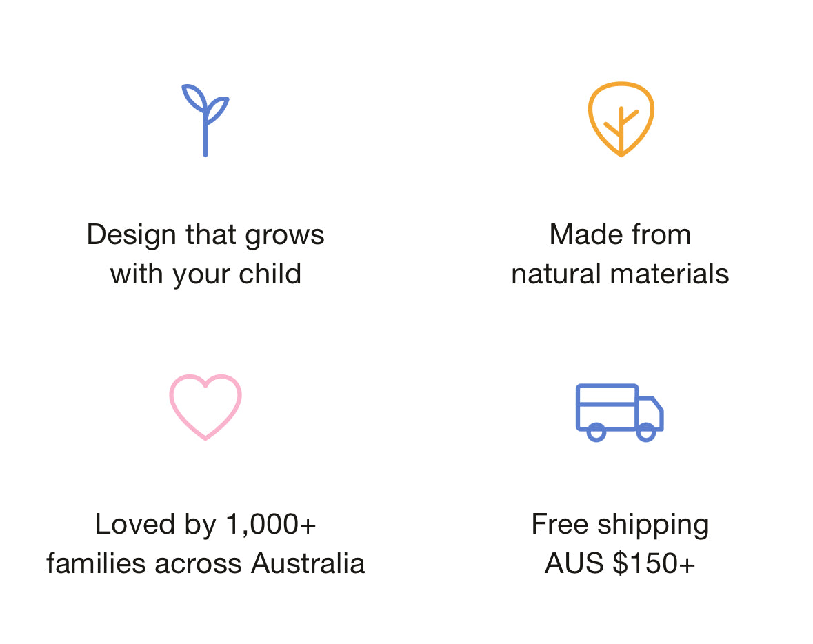Viewport: 813px width, 644px height.
Task: Click the "$150+" amount
Action: [x=654, y=564]
